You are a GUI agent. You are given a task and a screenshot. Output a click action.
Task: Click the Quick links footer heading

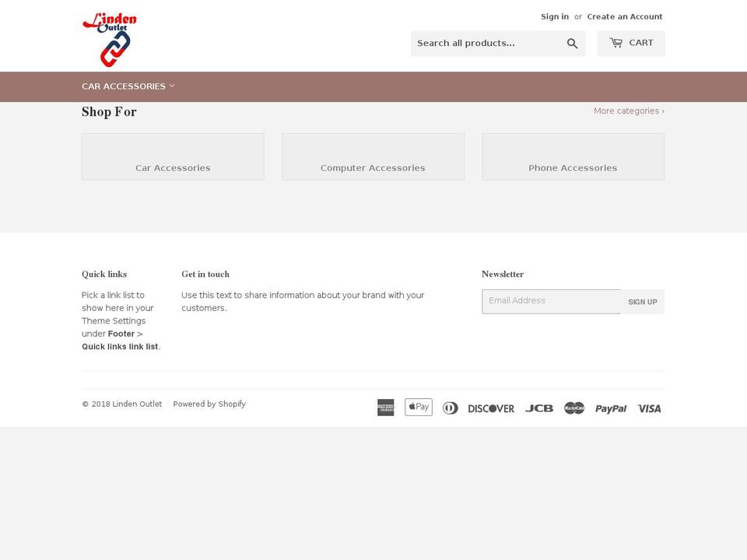pyautogui.click(x=104, y=275)
